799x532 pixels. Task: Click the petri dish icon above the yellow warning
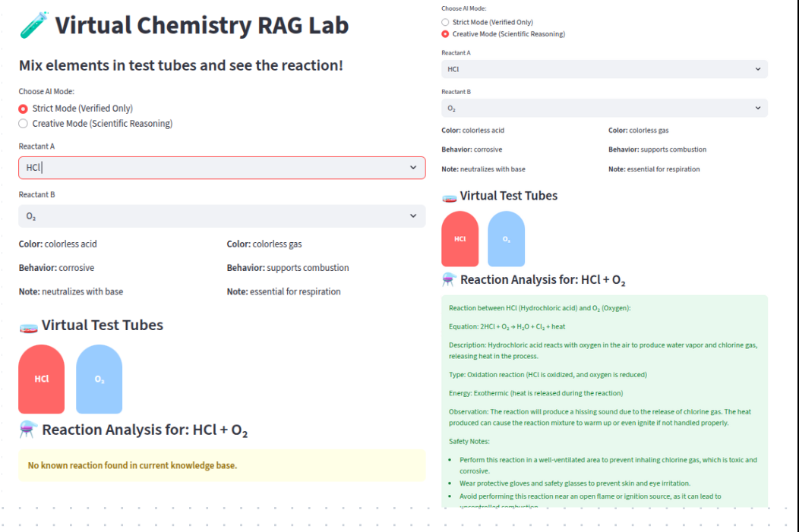(x=28, y=326)
